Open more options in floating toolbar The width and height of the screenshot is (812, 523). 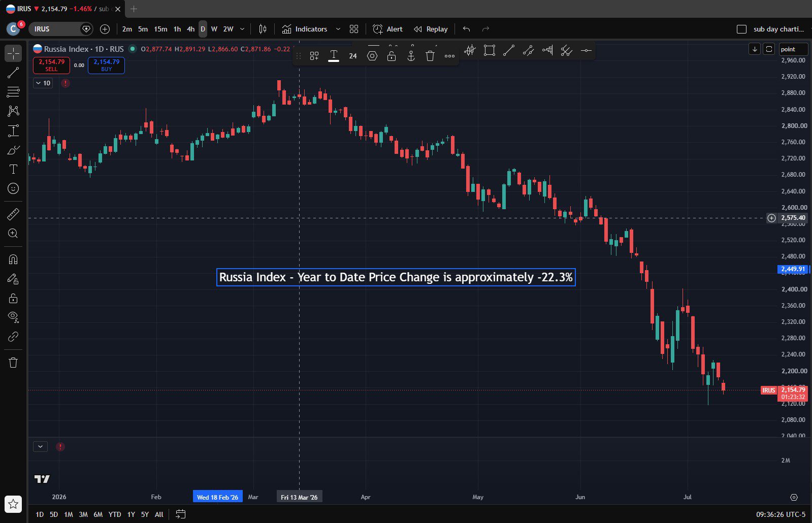tap(449, 56)
